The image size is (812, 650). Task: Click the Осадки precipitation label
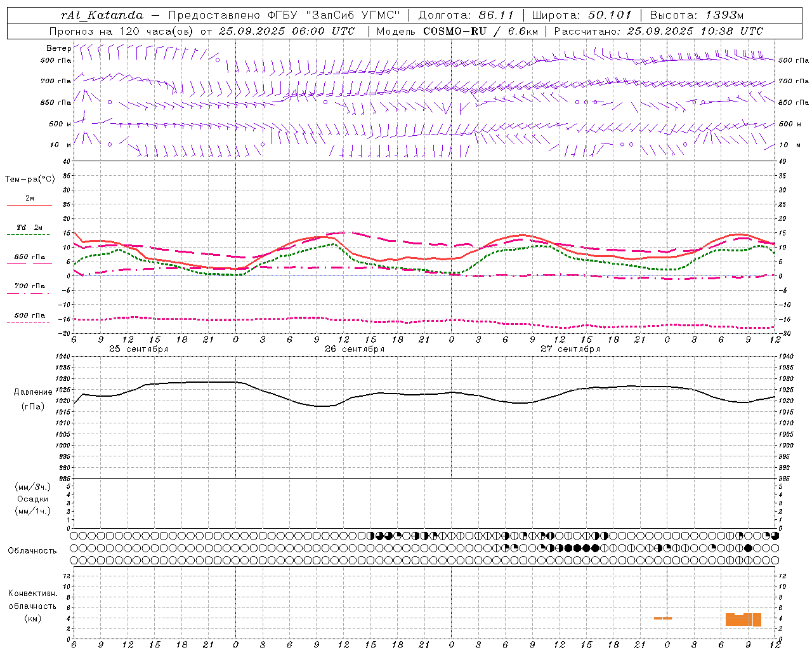[33, 499]
